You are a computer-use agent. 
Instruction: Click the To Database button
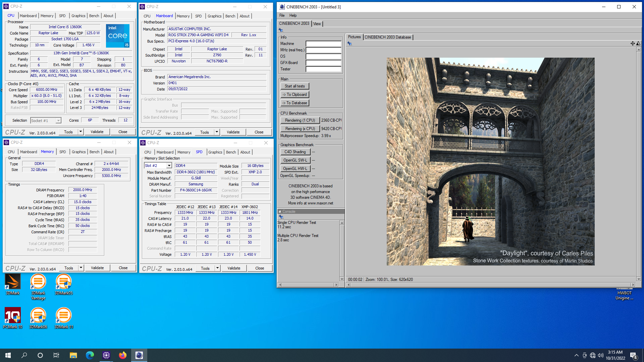tap(294, 103)
